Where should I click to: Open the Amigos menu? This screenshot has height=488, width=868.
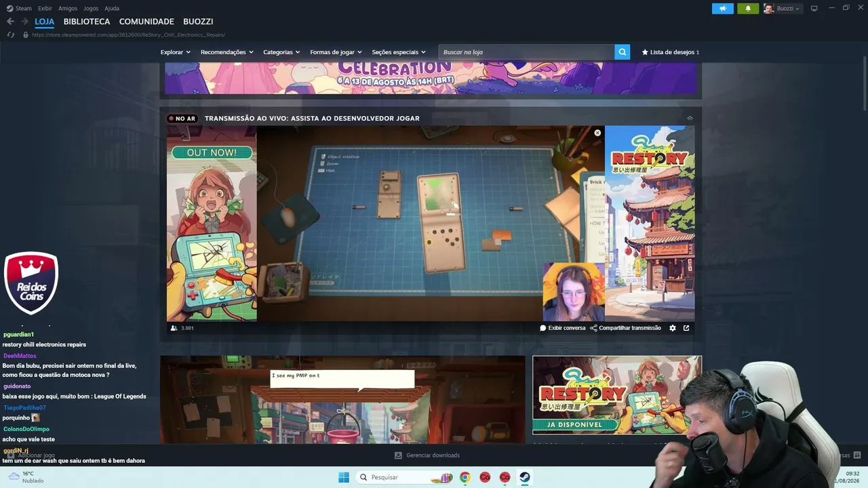(x=68, y=8)
